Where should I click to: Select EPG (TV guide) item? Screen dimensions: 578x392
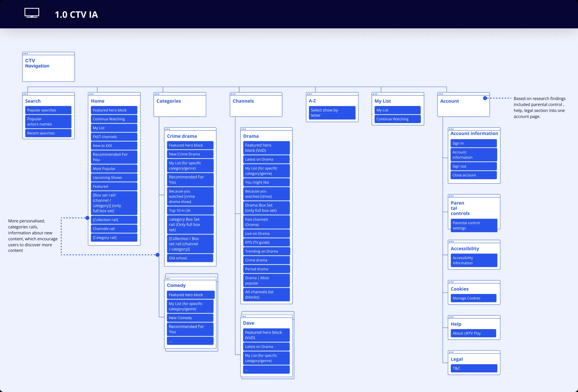pyautogui.click(x=266, y=242)
